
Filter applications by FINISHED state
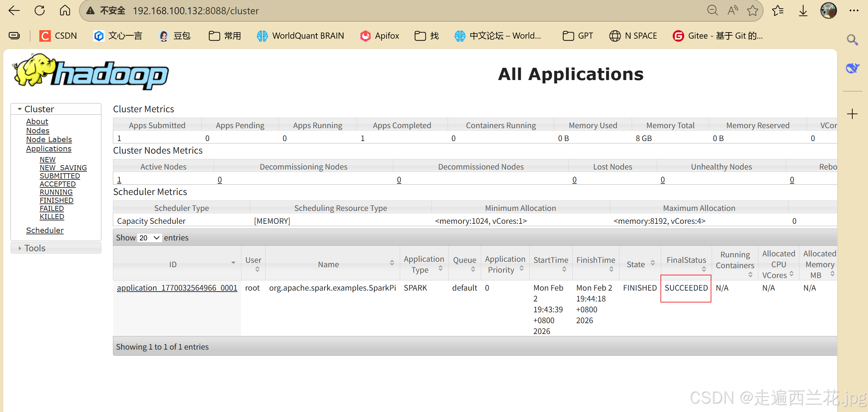point(56,200)
